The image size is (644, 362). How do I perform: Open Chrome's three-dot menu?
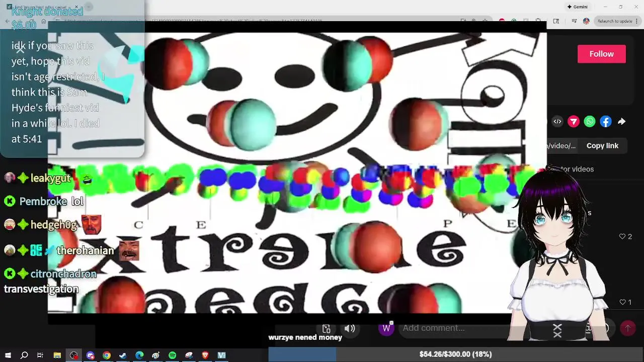pyautogui.click(x=637, y=21)
